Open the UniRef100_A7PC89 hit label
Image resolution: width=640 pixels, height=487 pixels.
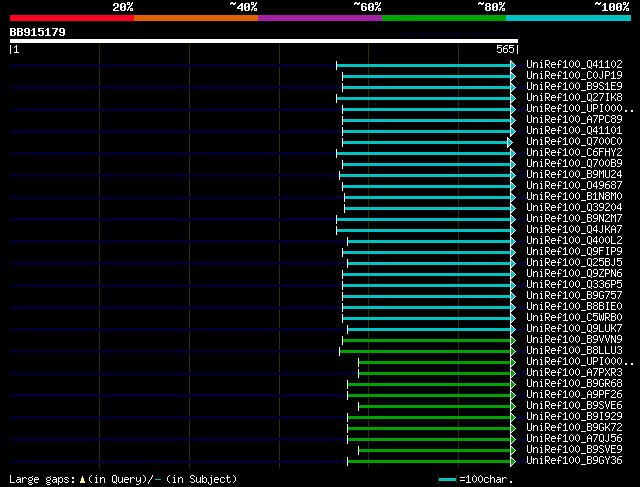[x=574, y=120]
